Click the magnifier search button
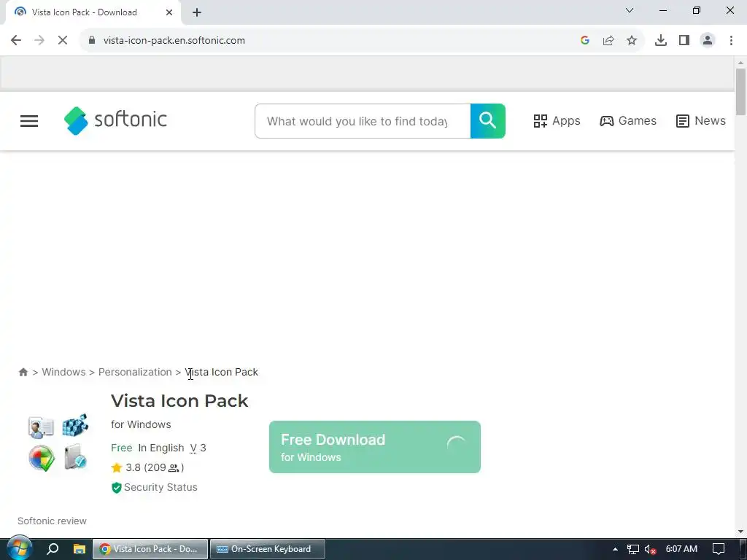Image resolution: width=747 pixels, height=560 pixels. click(x=488, y=121)
